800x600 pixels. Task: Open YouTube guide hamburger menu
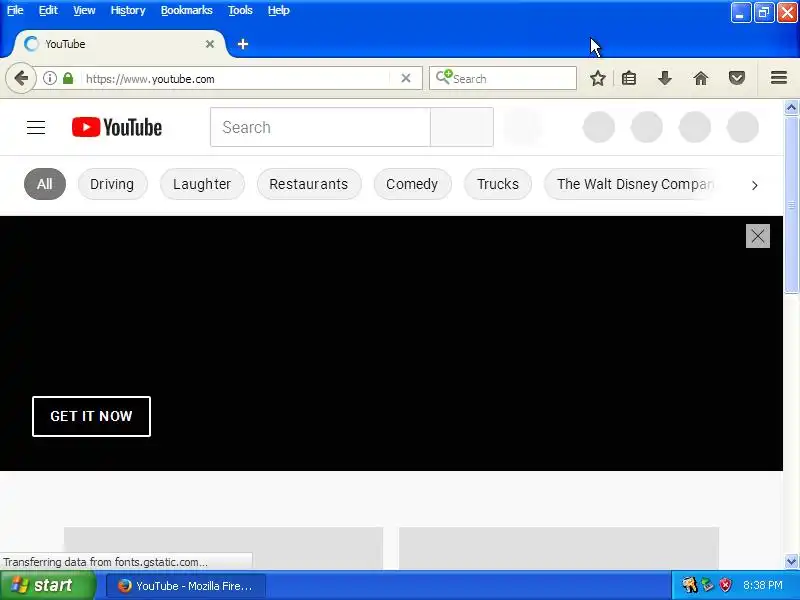[x=36, y=128]
